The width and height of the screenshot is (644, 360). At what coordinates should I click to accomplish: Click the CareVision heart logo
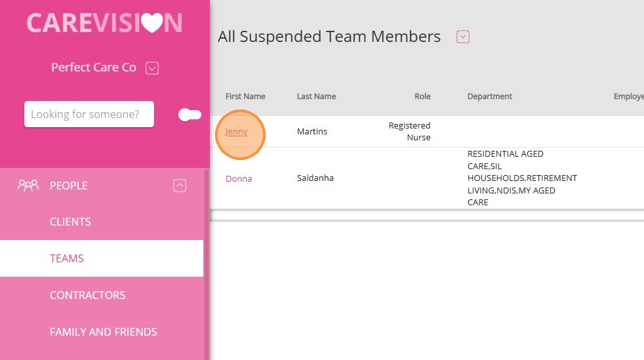click(104, 23)
